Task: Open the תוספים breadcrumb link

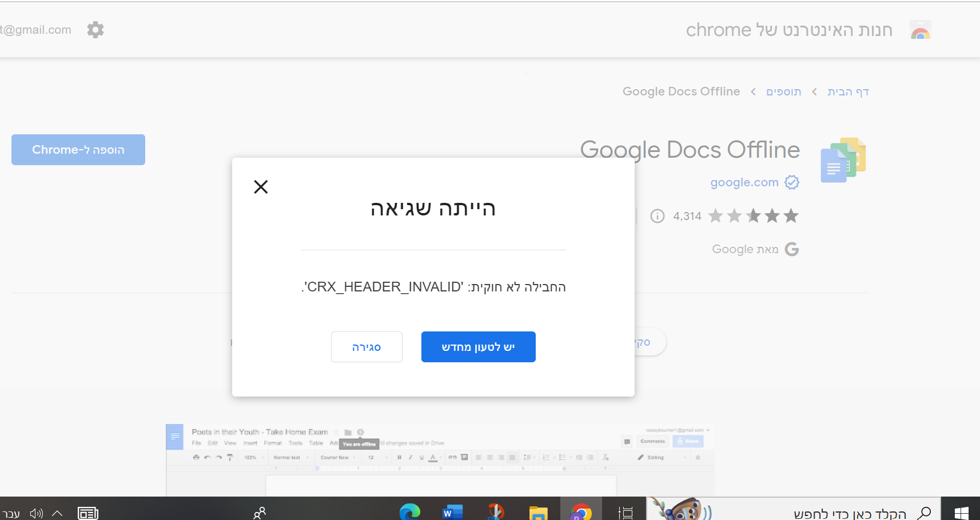Action: [783, 91]
